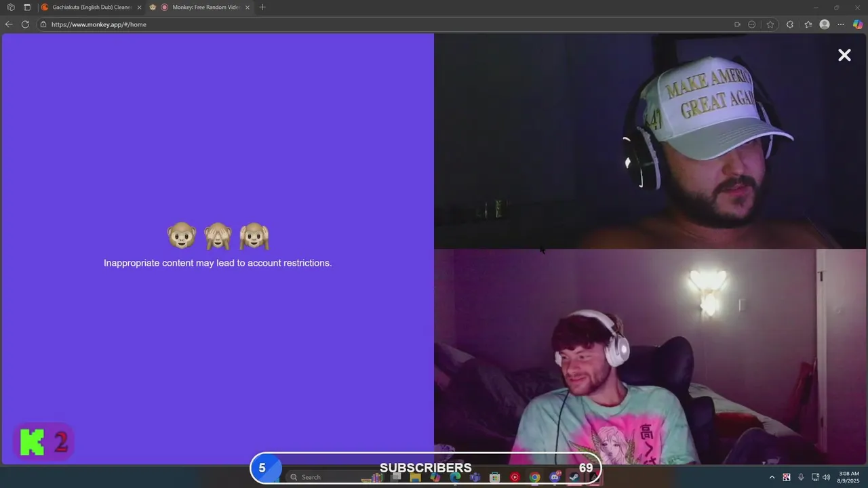This screenshot has width=868, height=488.
Task: Click the microphone tray icon
Action: coord(801,477)
